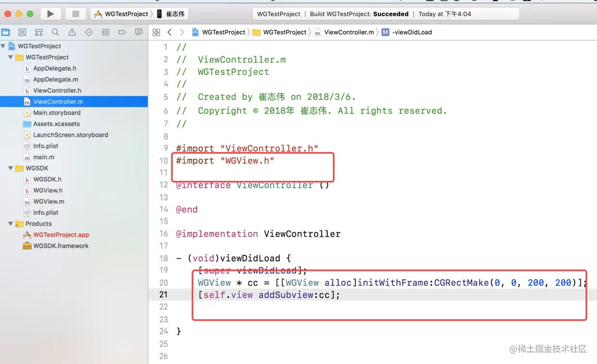Open the -viewDidLoad method jump bar menu
Image resolution: width=597 pixels, height=364 pixels.
407,32
